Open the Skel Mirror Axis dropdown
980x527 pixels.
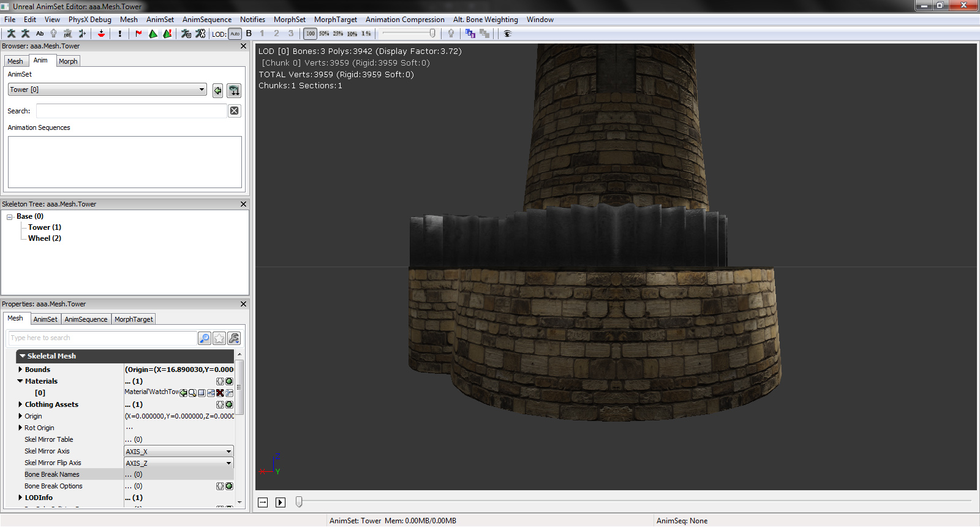pos(179,452)
